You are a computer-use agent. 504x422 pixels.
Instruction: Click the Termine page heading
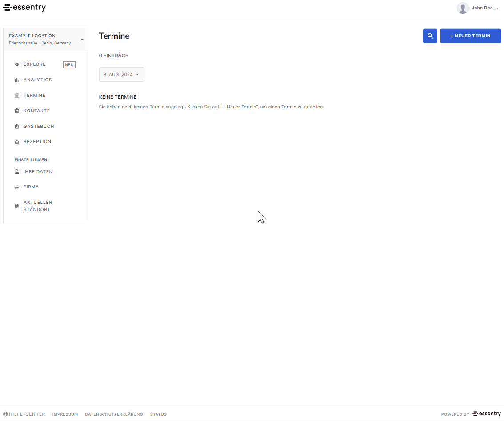coord(114,36)
